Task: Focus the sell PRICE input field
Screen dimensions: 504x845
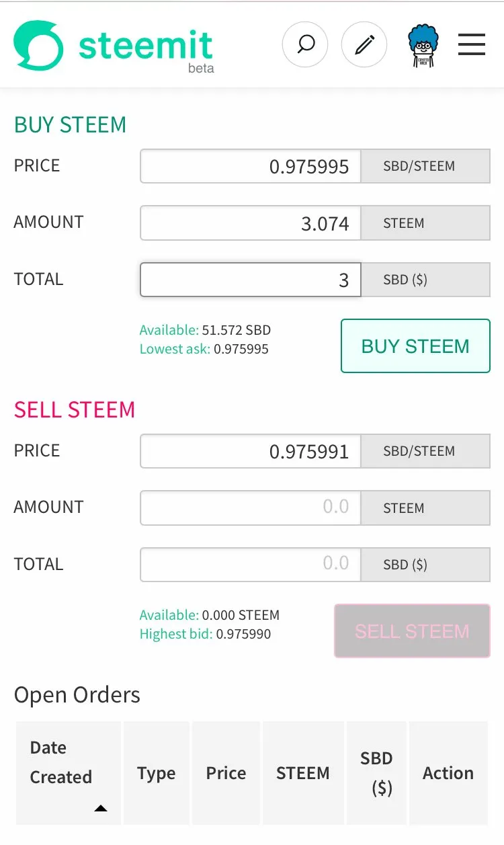Action: coord(251,451)
